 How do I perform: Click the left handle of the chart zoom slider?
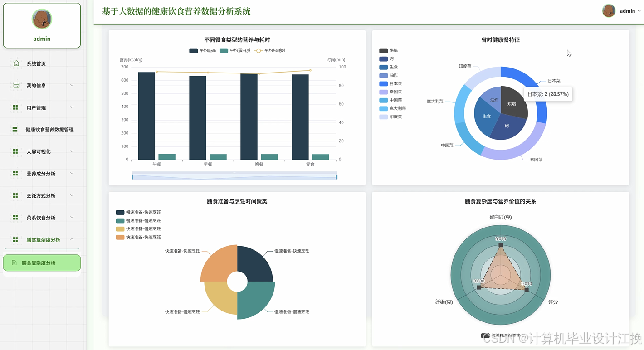pyautogui.click(x=132, y=177)
